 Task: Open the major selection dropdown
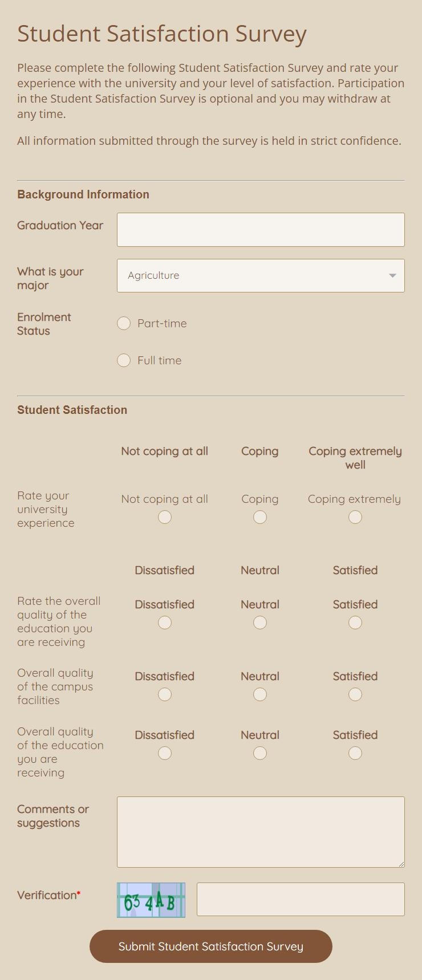[x=261, y=275]
